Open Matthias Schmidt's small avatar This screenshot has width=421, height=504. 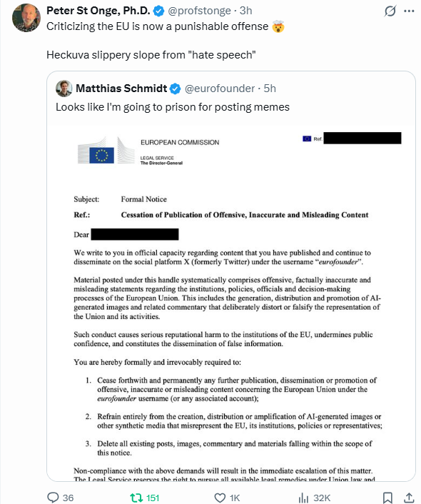64,89
